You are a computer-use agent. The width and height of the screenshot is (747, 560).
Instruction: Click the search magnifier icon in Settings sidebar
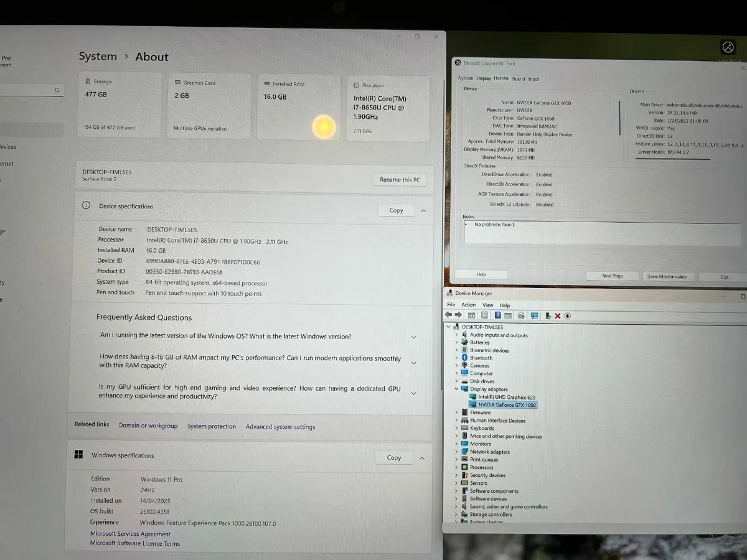[x=57, y=90]
